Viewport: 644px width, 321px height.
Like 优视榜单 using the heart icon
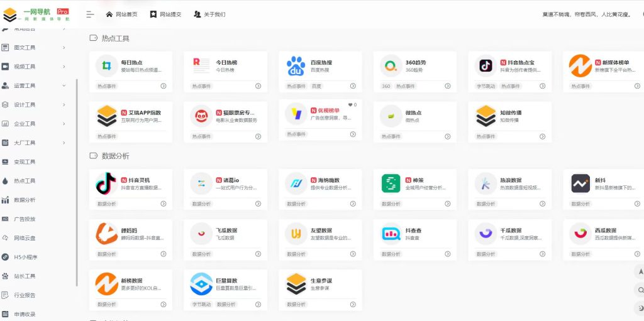click(350, 105)
